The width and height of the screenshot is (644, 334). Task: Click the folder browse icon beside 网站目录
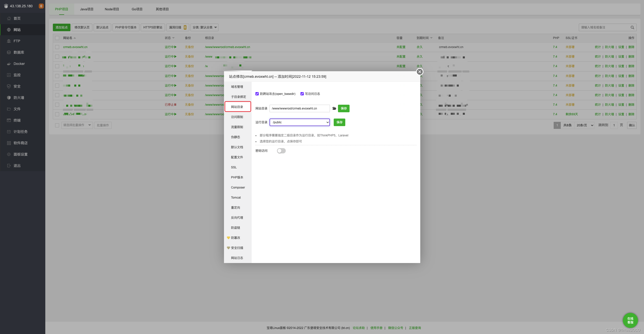tap(334, 108)
